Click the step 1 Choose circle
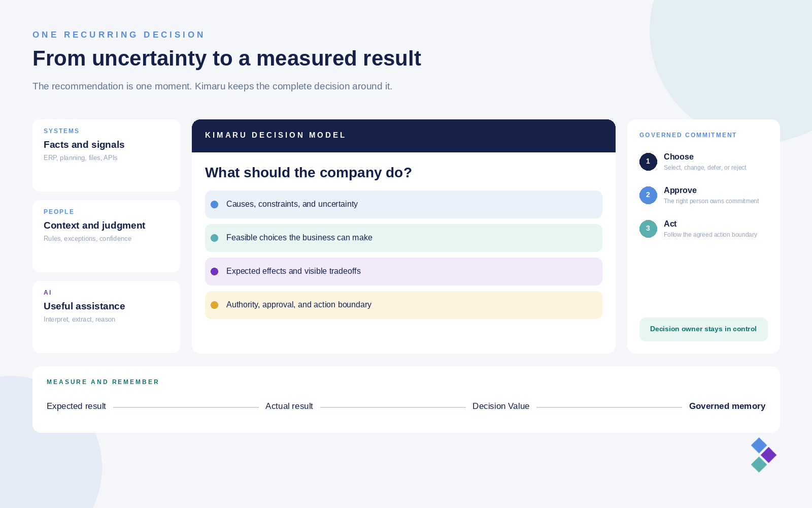 [648, 162]
